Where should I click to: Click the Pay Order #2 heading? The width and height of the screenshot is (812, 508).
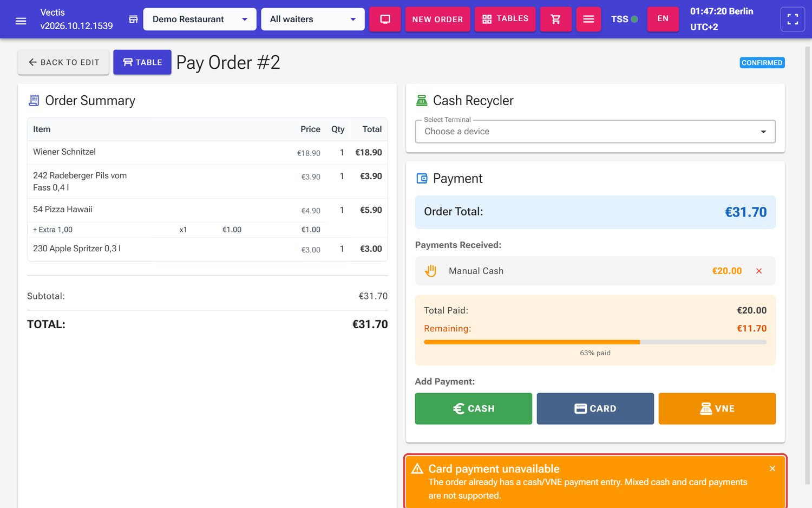point(228,63)
